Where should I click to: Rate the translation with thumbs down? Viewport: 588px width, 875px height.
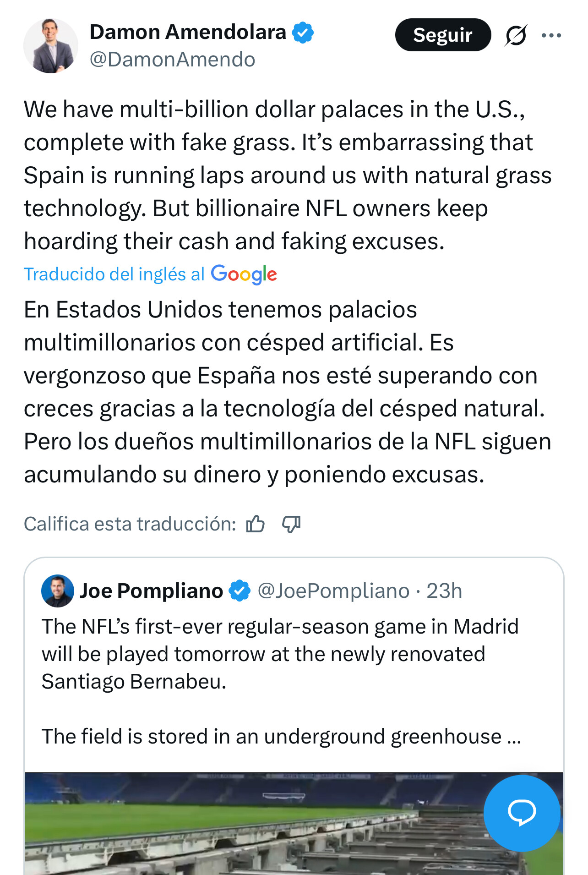pyautogui.click(x=291, y=524)
